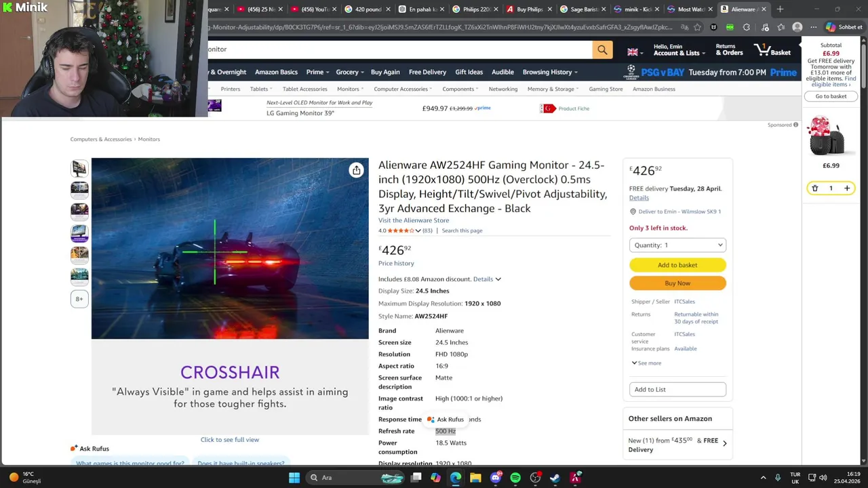Click ITCSales shipper seller link
This screenshot has width=868, height=488.
click(x=684, y=302)
